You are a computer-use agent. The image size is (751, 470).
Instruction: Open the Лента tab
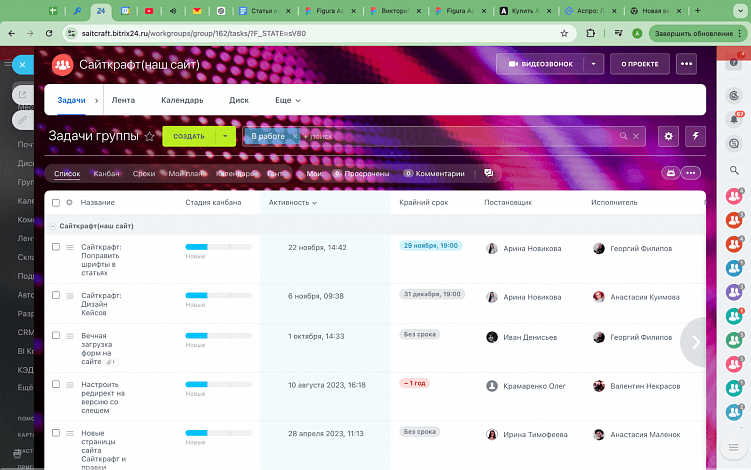click(123, 100)
